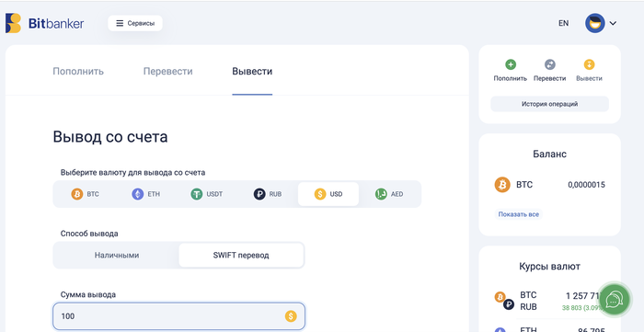
Task: Choose USDT as withdrawal currency
Action: point(207,194)
